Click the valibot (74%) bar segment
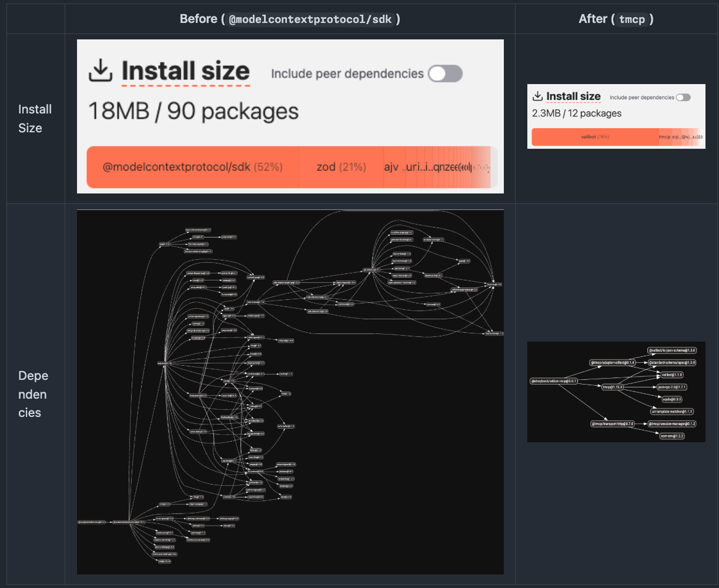Viewport: 719px width, 588px height. (x=594, y=137)
